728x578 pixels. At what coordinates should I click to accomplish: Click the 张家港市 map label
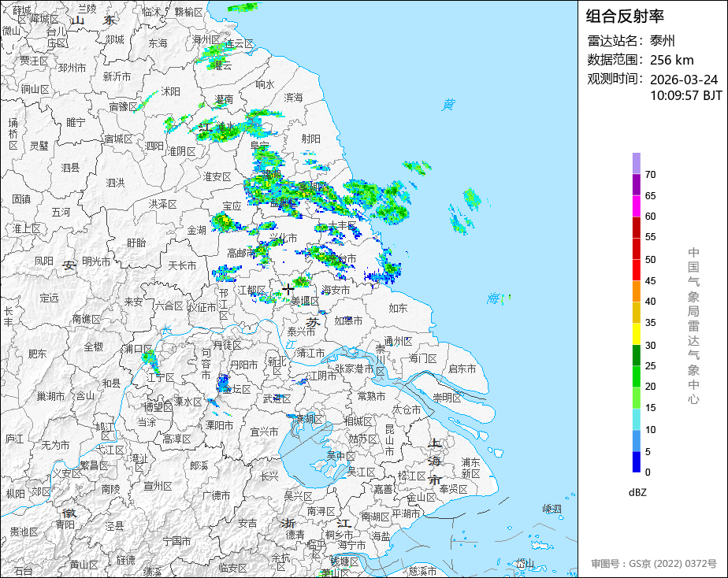tap(355, 369)
